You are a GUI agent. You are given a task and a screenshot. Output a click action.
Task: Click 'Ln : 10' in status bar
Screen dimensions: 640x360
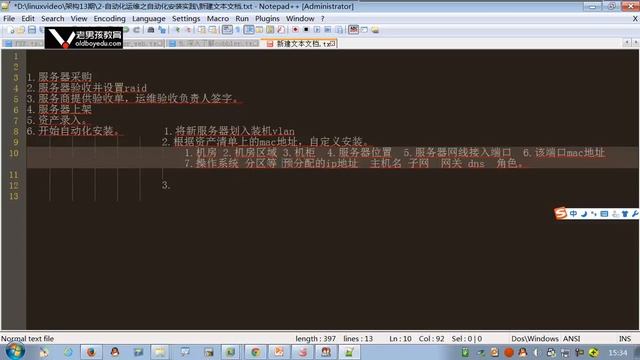click(400, 339)
